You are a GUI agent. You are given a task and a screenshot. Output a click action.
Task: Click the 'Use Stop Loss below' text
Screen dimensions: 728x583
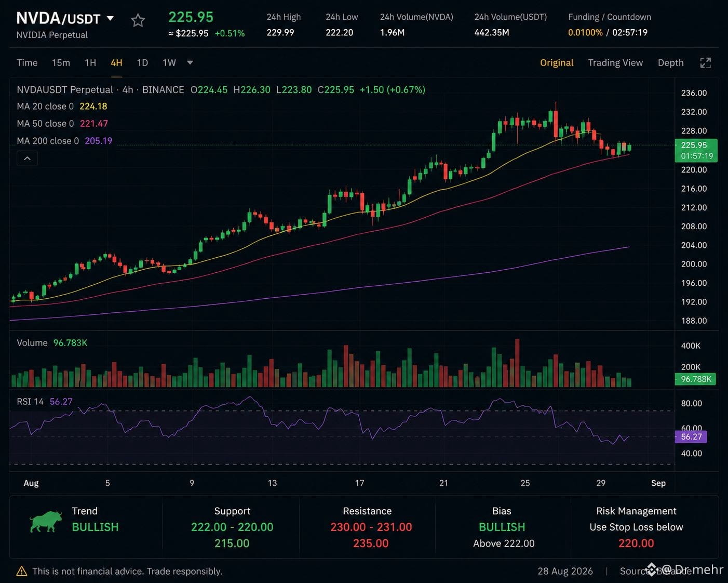636,527
